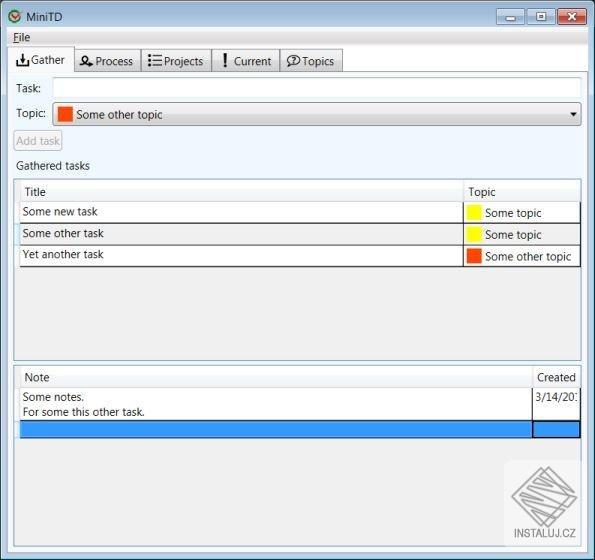Viewport: 595px width, 560px height.
Task: Open the Some other topic combo box
Action: (x=316, y=114)
